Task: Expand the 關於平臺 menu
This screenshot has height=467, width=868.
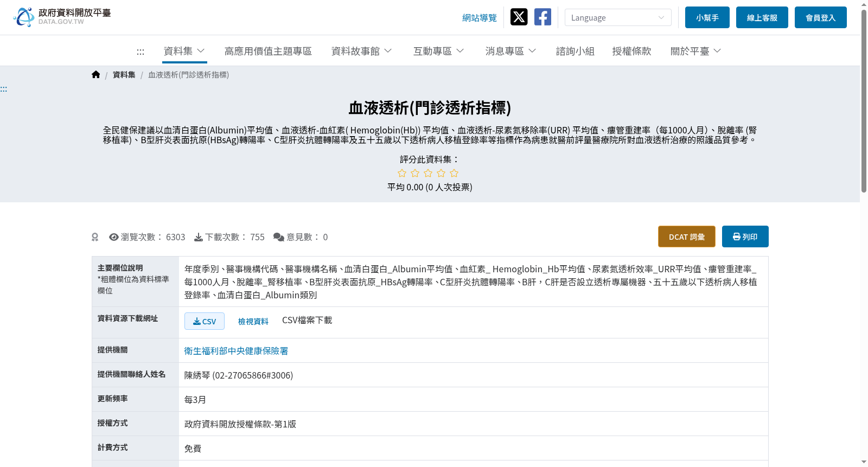Action: pyautogui.click(x=696, y=51)
